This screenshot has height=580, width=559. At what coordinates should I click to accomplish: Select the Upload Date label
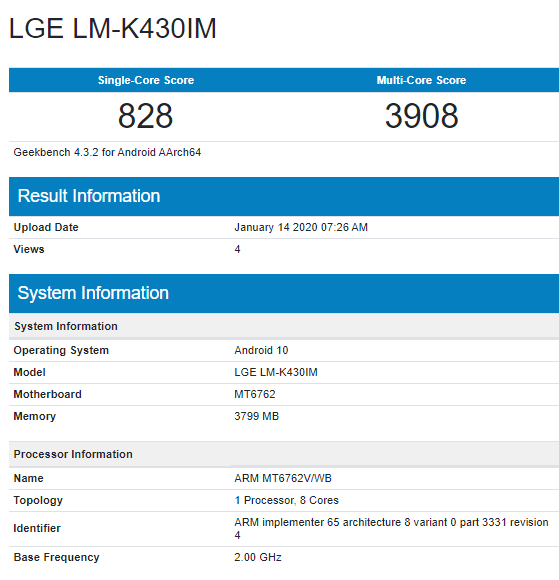pyautogui.click(x=46, y=227)
